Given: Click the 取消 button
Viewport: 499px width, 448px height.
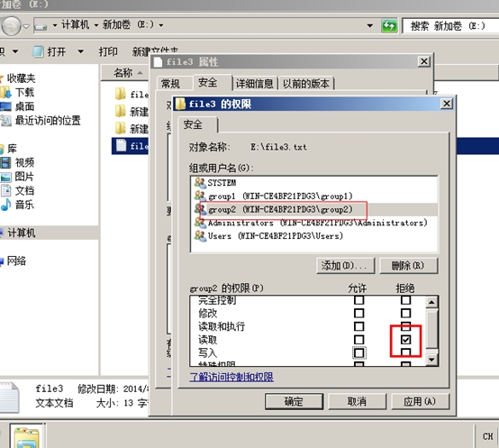Looking at the screenshot, I should tap(357, 401).
